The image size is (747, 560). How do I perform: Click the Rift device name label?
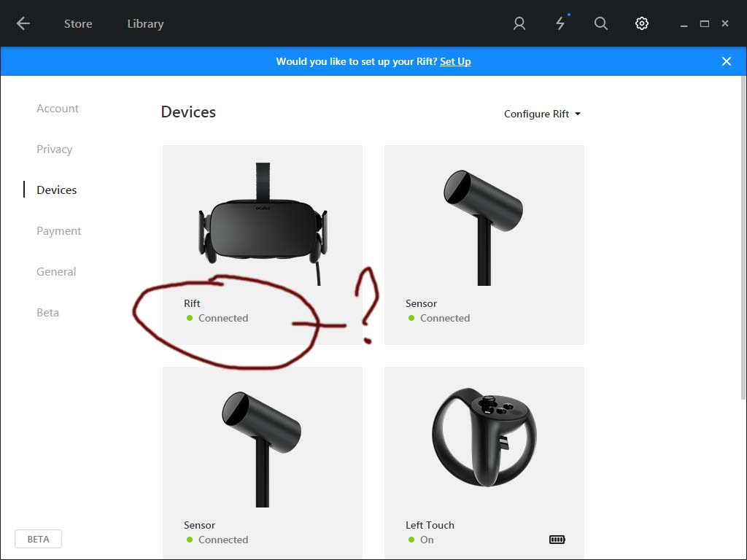point(192,303)
